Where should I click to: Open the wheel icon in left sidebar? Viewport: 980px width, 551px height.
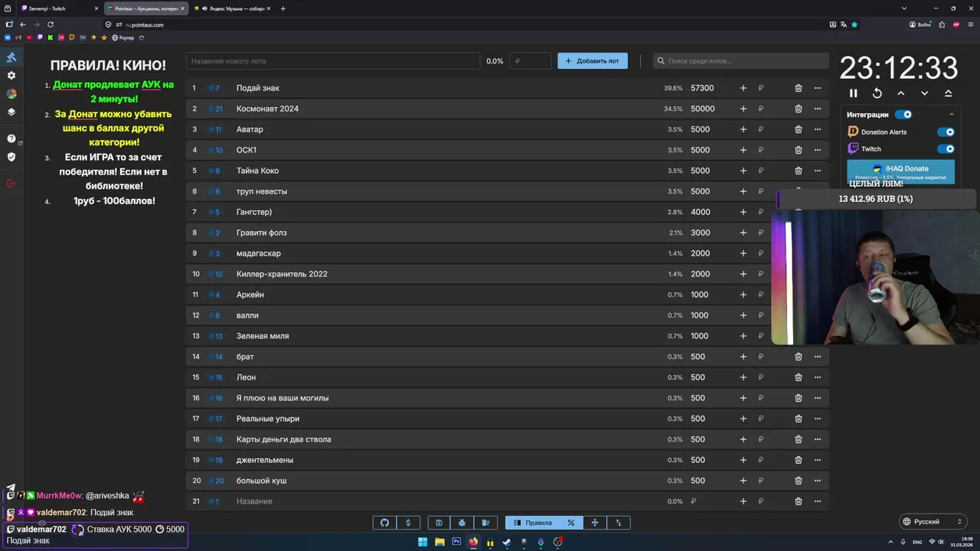click(x=11, y=94)
